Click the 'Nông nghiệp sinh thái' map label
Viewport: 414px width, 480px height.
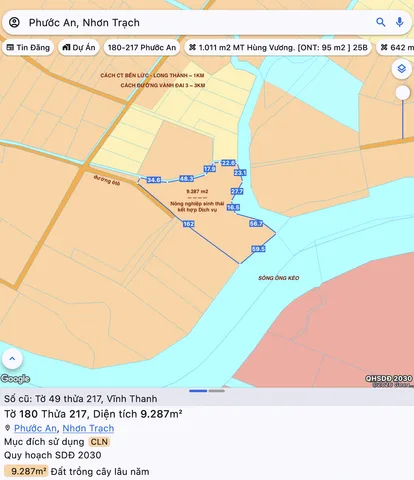[197, 203]
